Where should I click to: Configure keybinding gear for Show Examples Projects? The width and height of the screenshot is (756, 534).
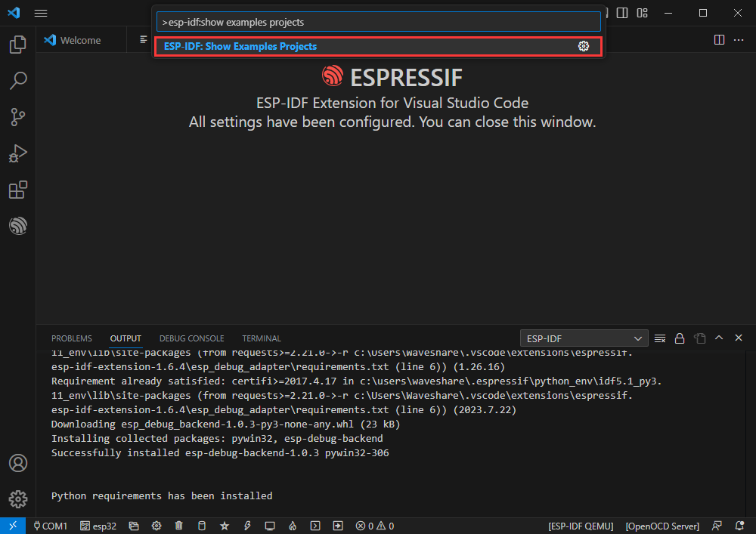point(584,46)
